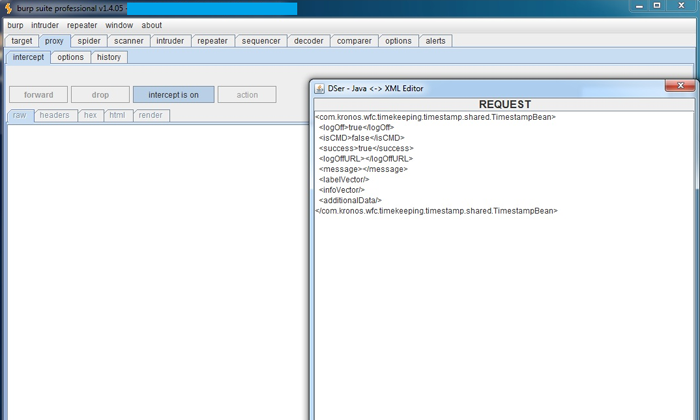The height and width of the screenshot is (420, 700).
Task: Click the REQUEST header in DSer editor
Action: click(504, 104)
